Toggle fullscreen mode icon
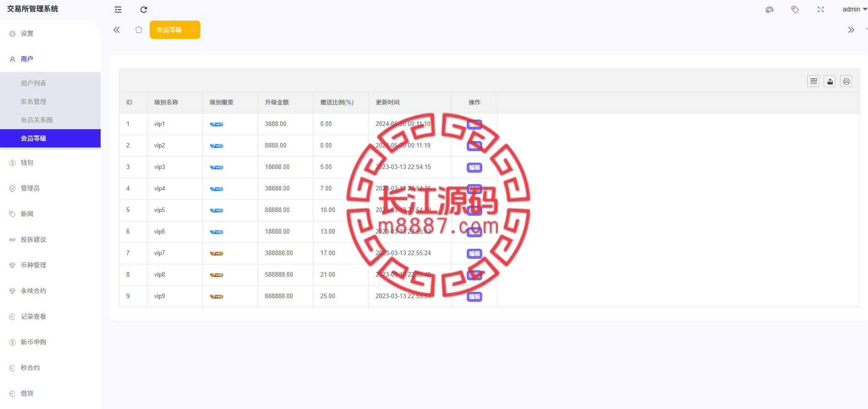Screen dimensions: 868x409 821,10
